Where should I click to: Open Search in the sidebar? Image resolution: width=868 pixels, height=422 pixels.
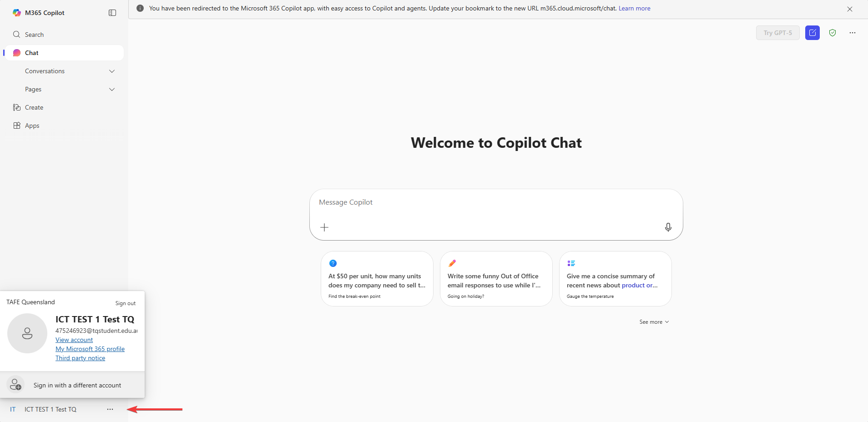tap(64, 35)
